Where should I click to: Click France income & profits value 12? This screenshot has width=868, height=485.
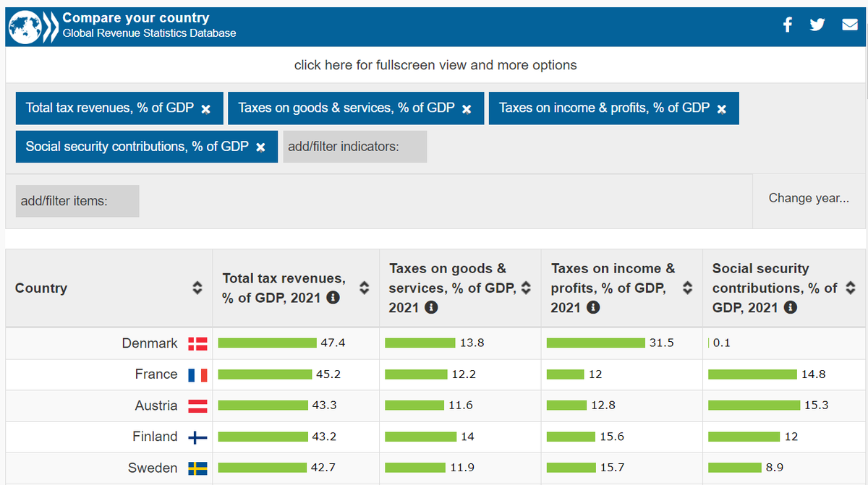point(595,374)
